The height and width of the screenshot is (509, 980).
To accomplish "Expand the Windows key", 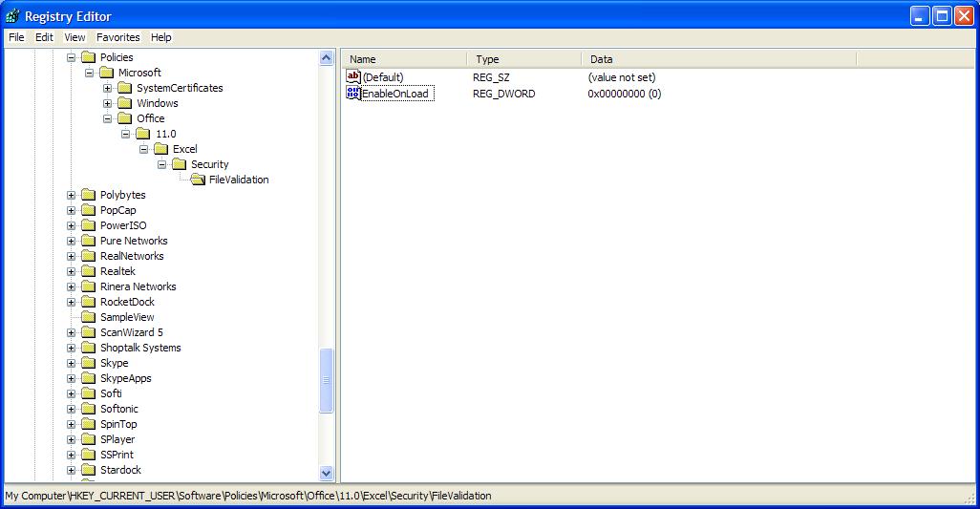I will coord(108,104).
